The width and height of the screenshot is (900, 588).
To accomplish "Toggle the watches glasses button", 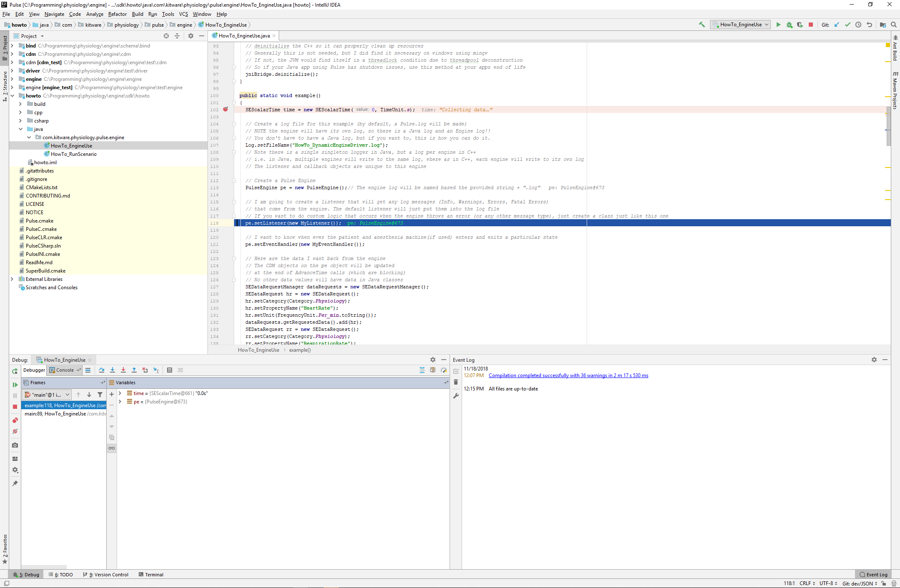I will (x=112, y=448).
